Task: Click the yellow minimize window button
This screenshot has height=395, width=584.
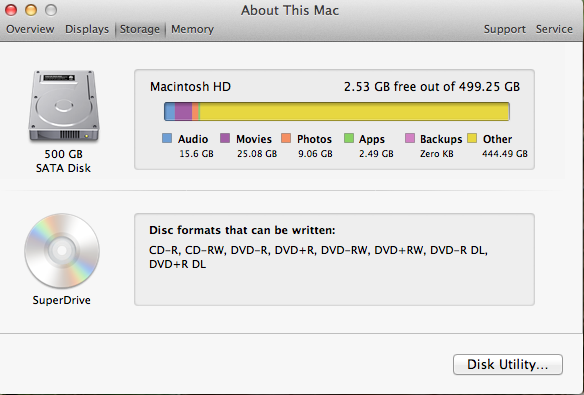Action: pos(31,10)
